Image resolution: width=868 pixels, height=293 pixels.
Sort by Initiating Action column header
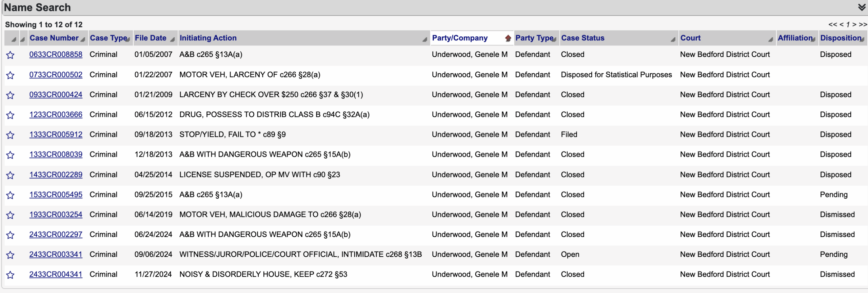[208, 38]
